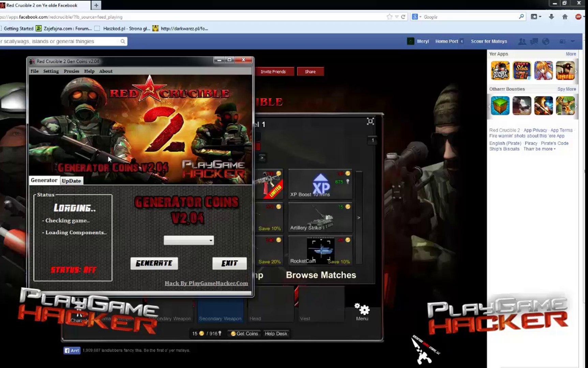The height and width of the screenshot is (368, 588).
Task: Open the File menu in the generator window
Action: tap(34, 71)
